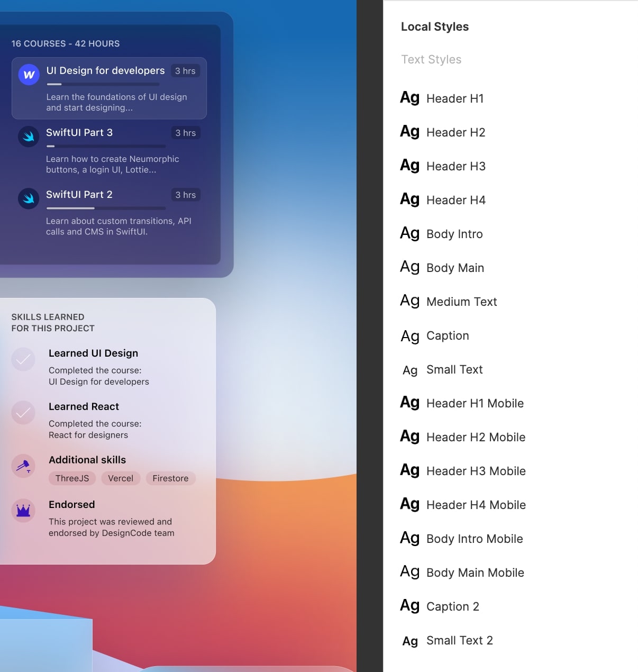The image size is (638, 672).
Task: Click the ThreeJS skill tag
Action: click(72, 478)
